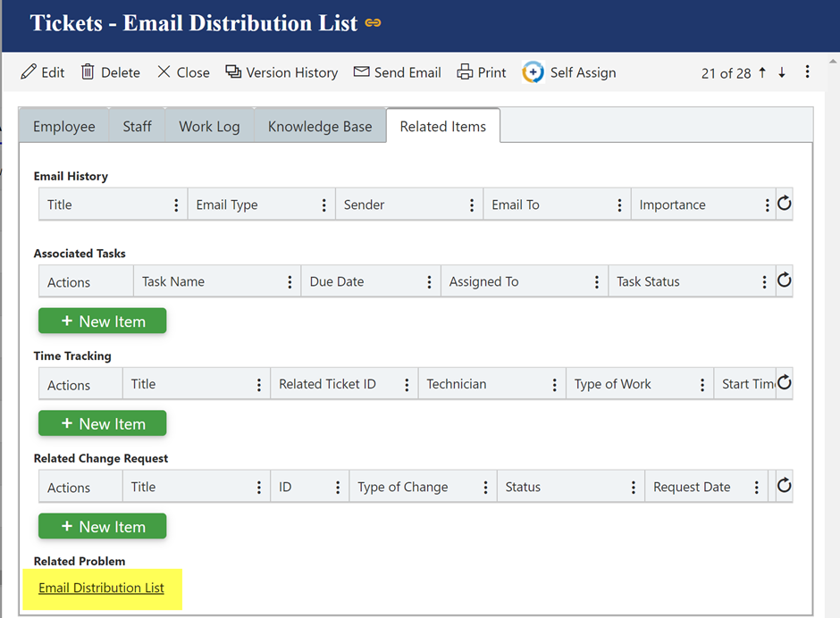Switch to the Work Log tab
840x618 pixels.
pos(209,126)
